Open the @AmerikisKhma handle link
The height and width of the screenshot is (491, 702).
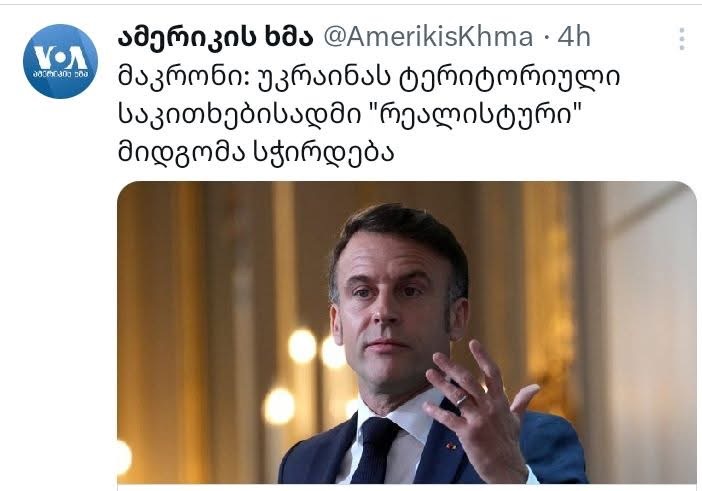(x=428, y=37)
